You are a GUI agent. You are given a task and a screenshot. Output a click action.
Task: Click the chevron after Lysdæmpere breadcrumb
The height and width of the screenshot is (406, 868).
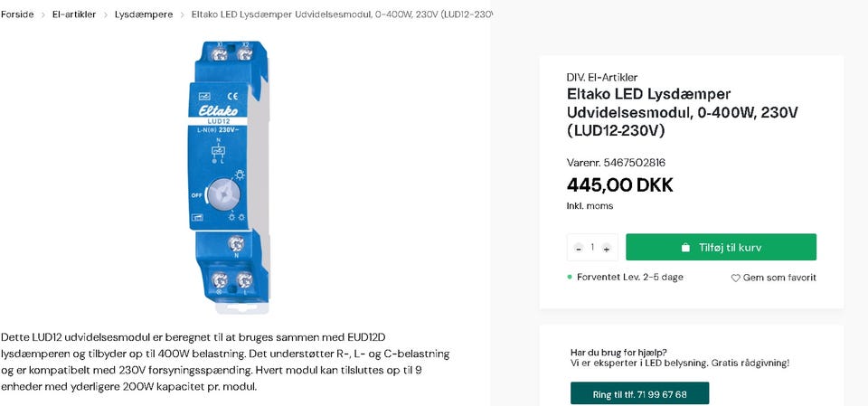tap(182, 14)
